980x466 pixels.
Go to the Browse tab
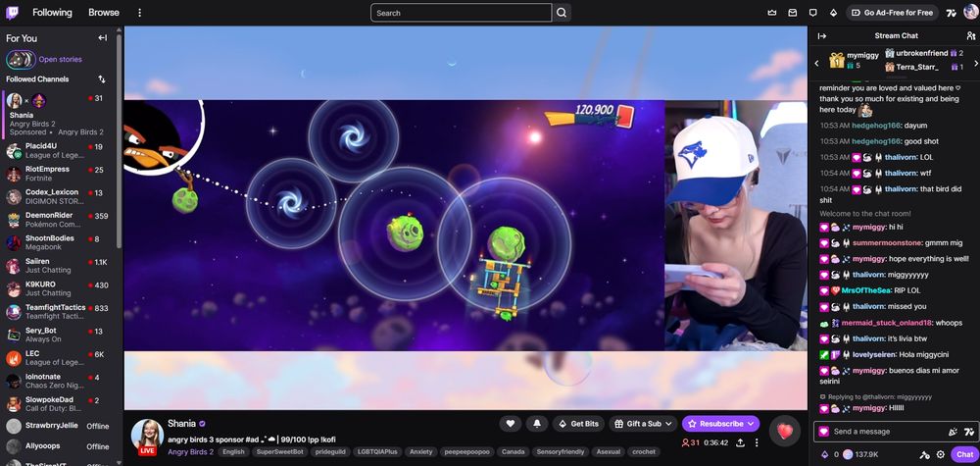click(104, 13)
